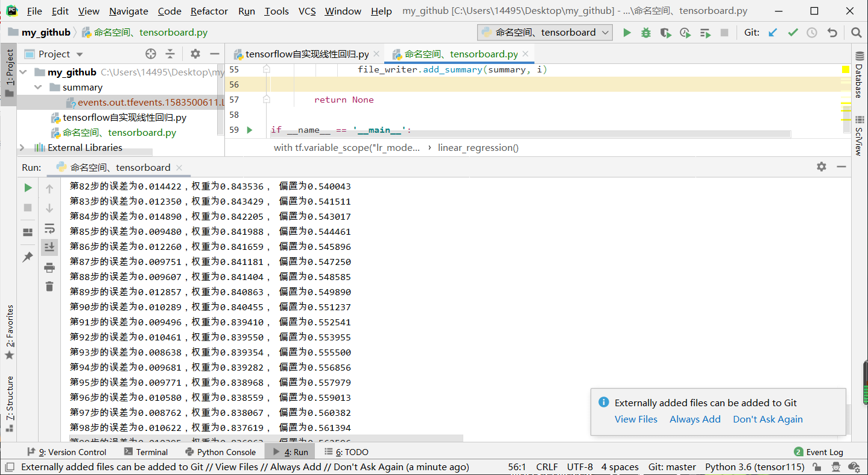This screenshot has width=868, height=475.
Task: Update project using the blue Git arrow
Action: point(773,33)
